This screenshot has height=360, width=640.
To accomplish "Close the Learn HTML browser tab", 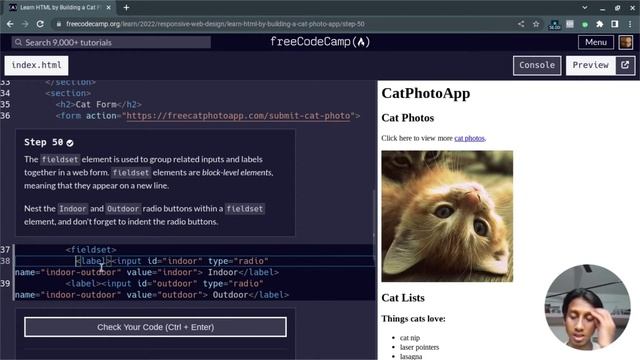I will click(x=109, y=7).
